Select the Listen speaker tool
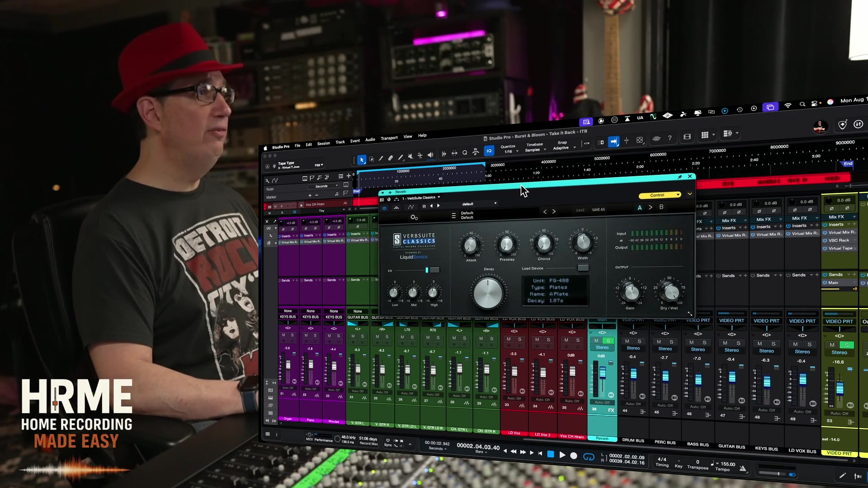The height and width of the screenshot is (488, 868). (x=430, y=155)
